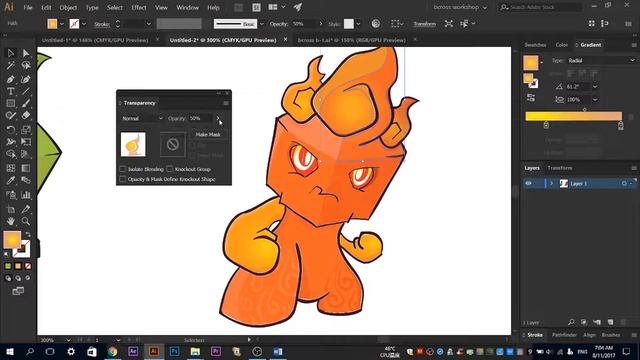Select the Paintbrush tool
Image resolution: width=640 pixels, height=360 pixels.
26,103
